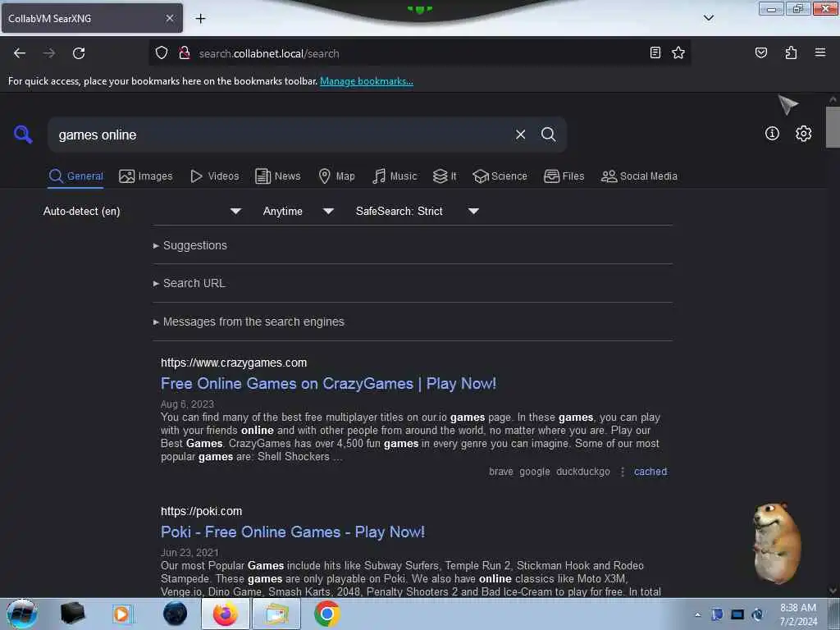
Task: Open the Windows Start button
Action: click(21, 614)
